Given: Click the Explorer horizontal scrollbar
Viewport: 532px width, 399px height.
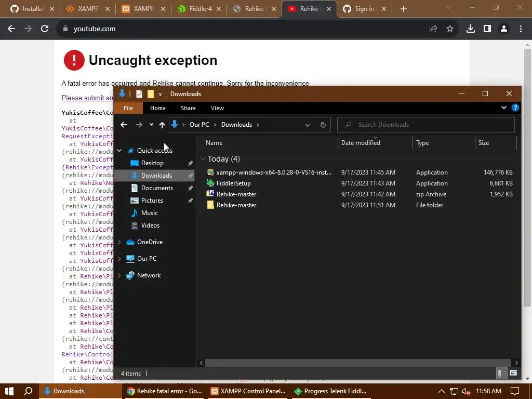Looking at the screenshot, I should coord(358,363).
